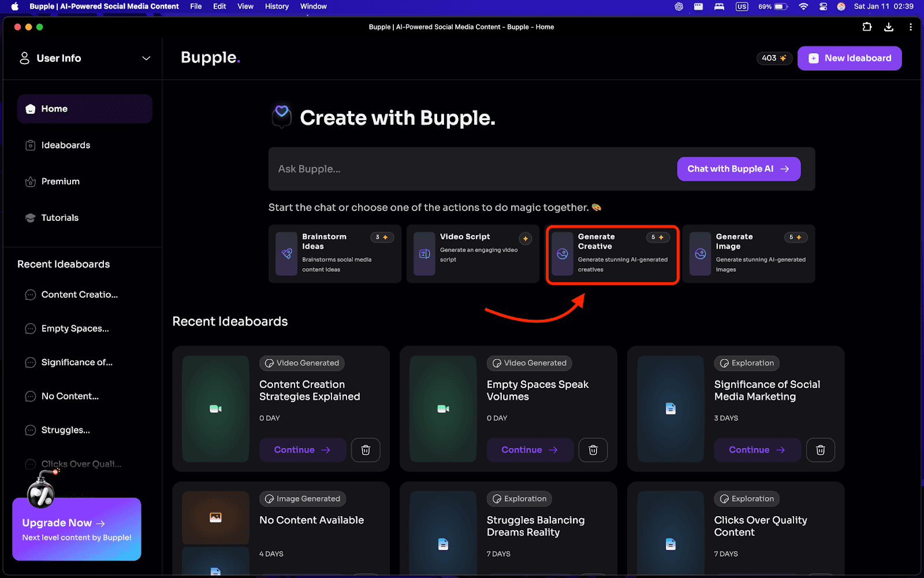The width and height of the screenshot is (924, 578).
Task: Click the user profile icon
Action: (24, 58)
